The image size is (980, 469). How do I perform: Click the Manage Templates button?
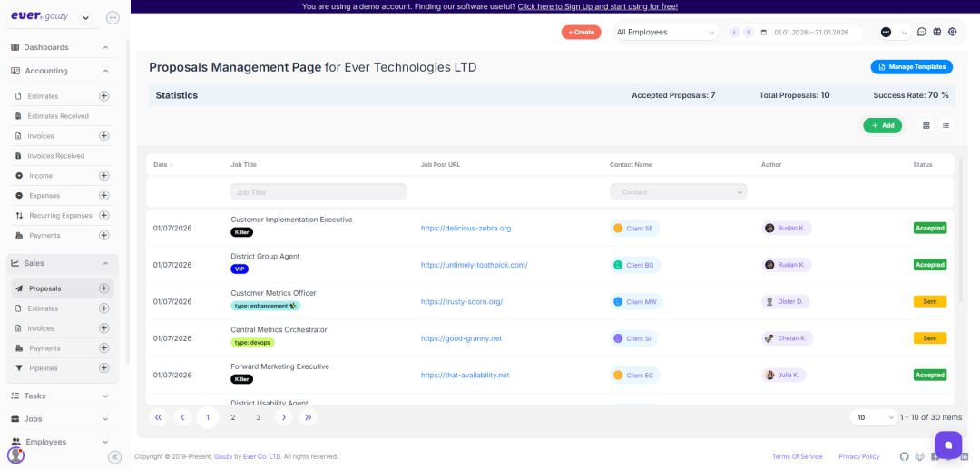912,66
